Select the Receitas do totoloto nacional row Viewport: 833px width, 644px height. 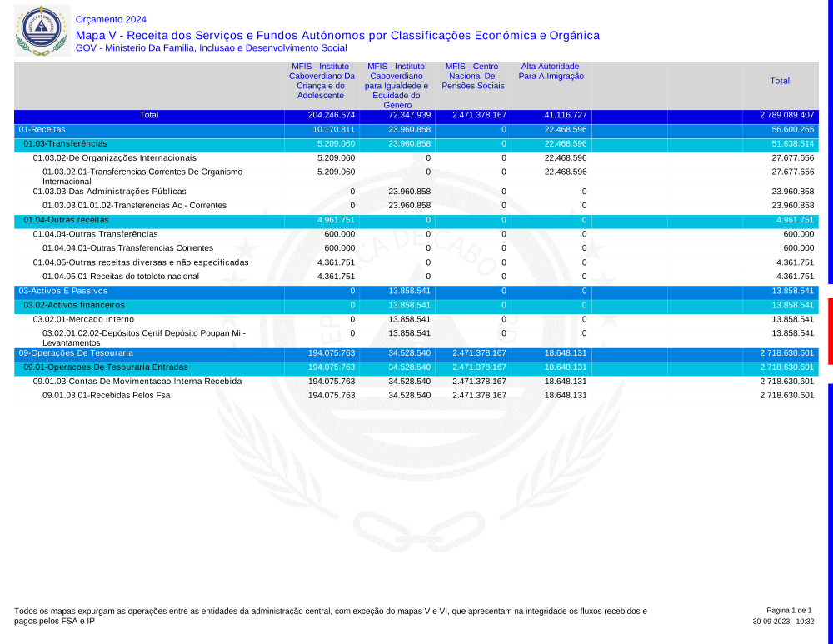121,277
